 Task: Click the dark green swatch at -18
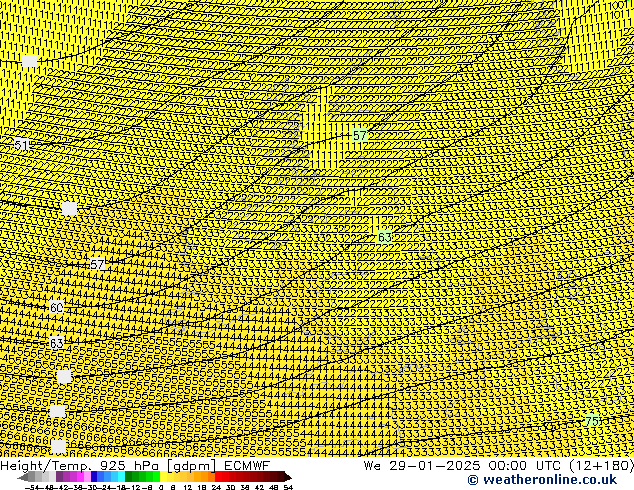(129, 476)
